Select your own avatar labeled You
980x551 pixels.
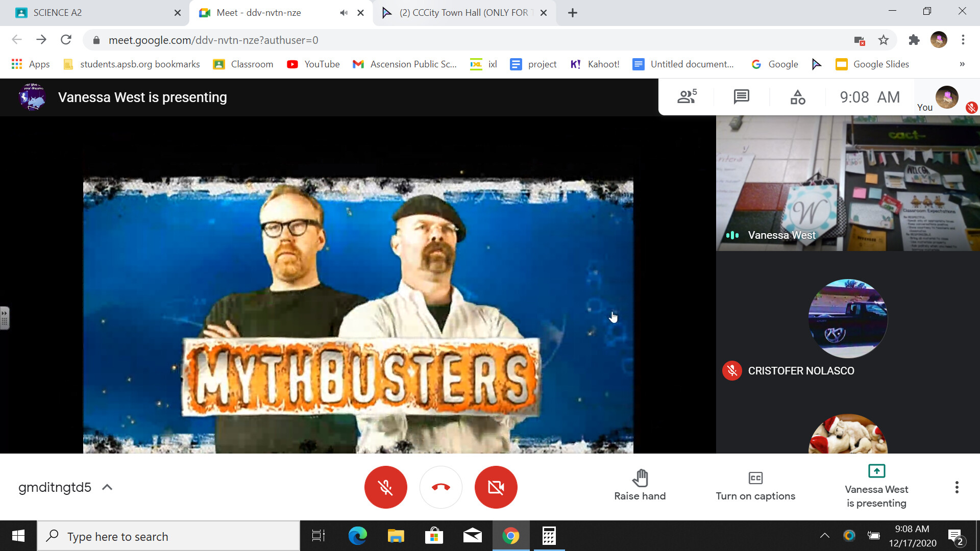[947, 97]
